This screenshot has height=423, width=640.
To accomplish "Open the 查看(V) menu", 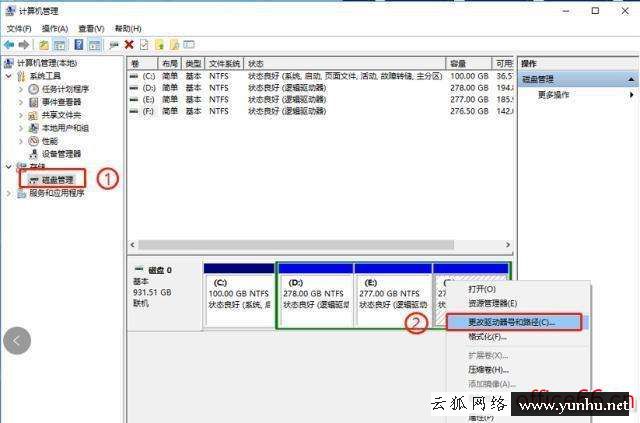I will (x=91, y=29).
